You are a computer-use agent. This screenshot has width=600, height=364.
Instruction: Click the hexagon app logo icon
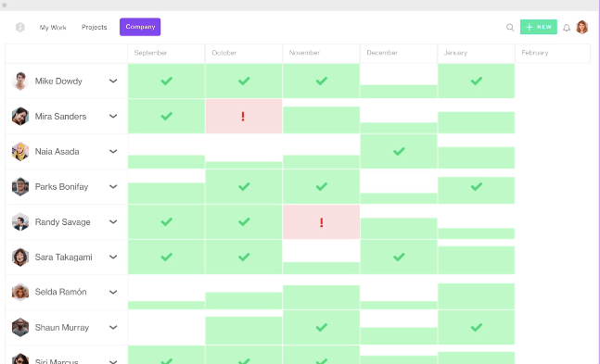tap(20, 27)
